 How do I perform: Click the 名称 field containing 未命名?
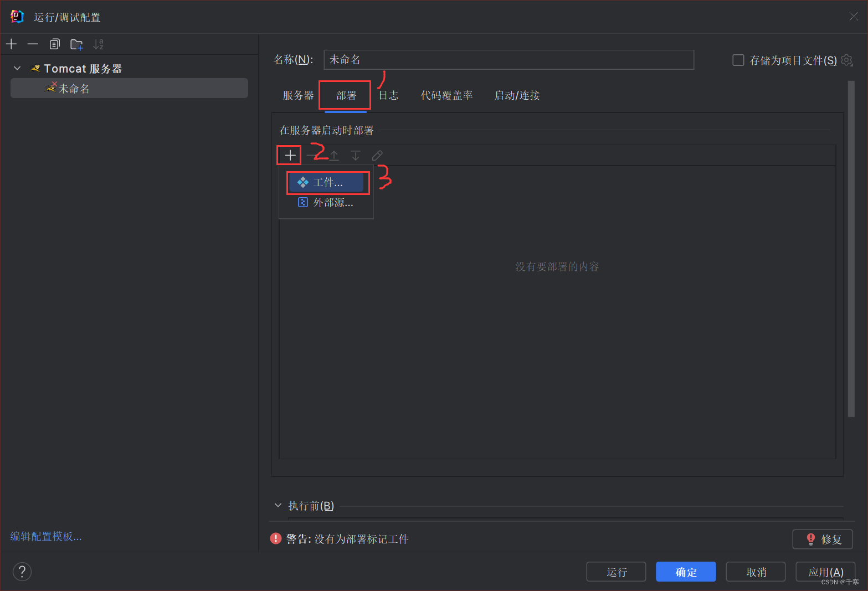[x=509, y=59]
